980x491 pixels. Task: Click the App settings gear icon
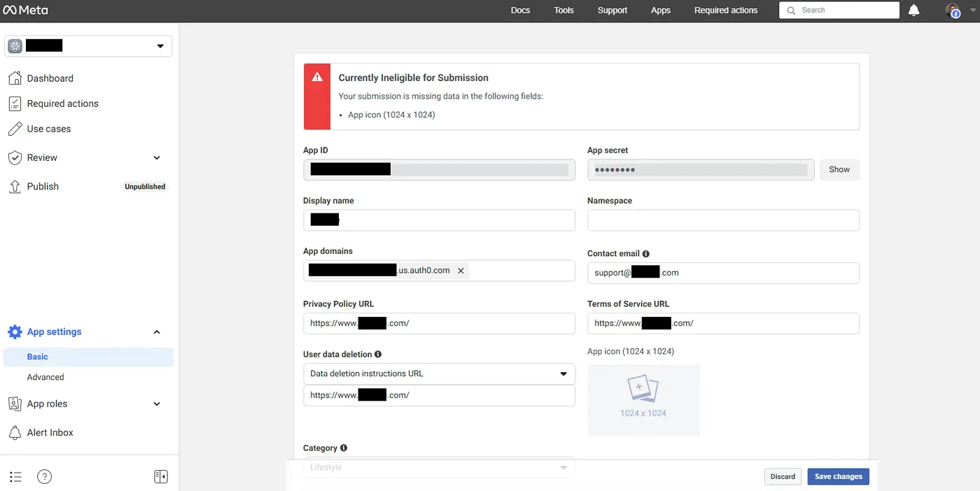pyautogui.click(x=15, y=332)
